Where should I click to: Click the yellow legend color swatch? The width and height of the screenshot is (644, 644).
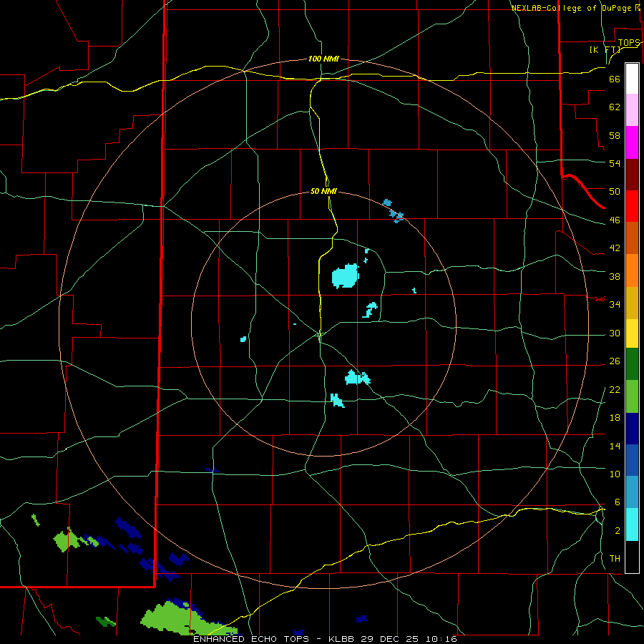coord(632,333)
